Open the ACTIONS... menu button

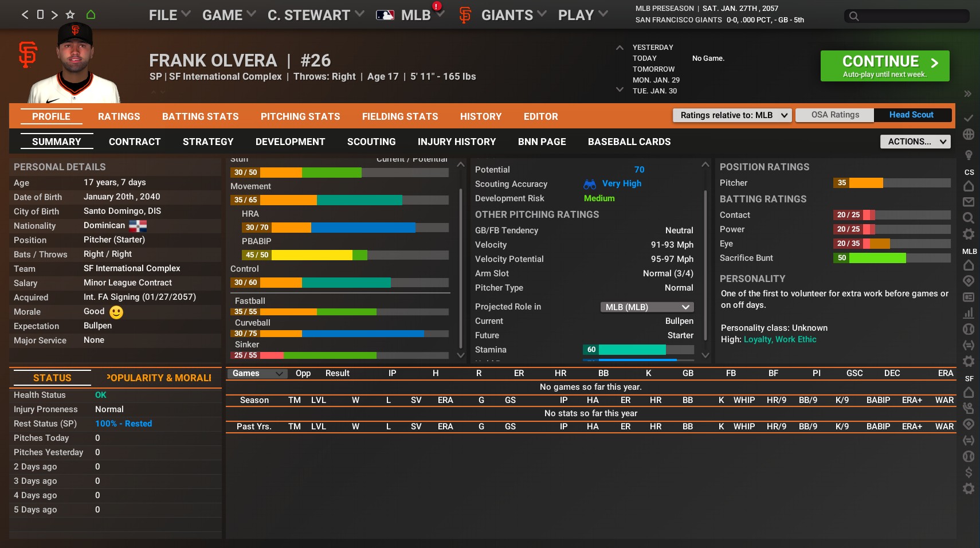coord(915,141)
